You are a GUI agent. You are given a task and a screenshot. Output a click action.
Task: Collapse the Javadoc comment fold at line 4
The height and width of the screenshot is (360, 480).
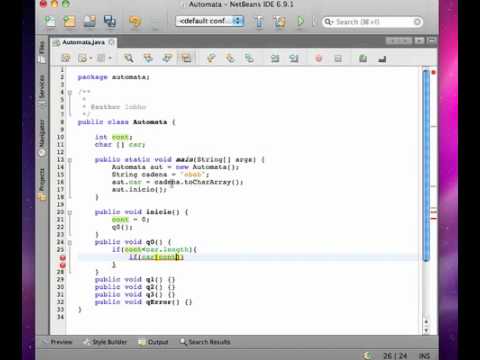click(x=70, y=92)
